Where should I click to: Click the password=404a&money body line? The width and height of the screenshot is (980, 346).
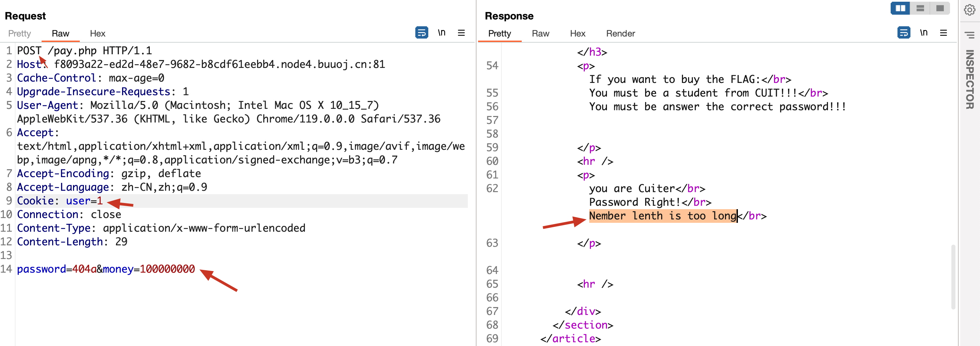pos(106,269)
